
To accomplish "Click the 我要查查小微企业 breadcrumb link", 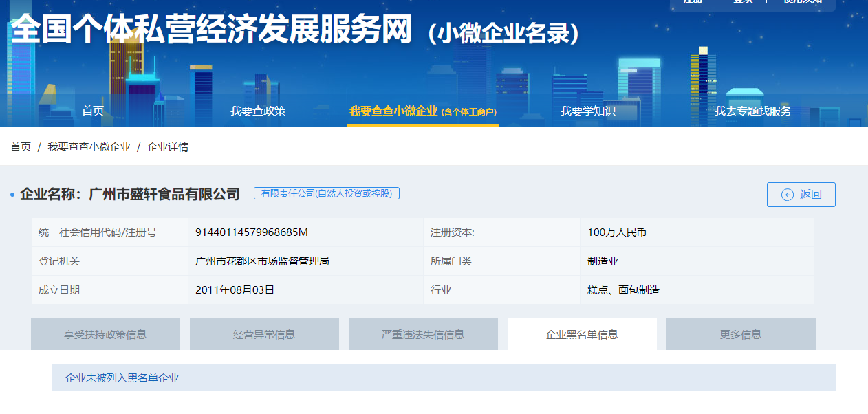I will click(x=89, y=146).
